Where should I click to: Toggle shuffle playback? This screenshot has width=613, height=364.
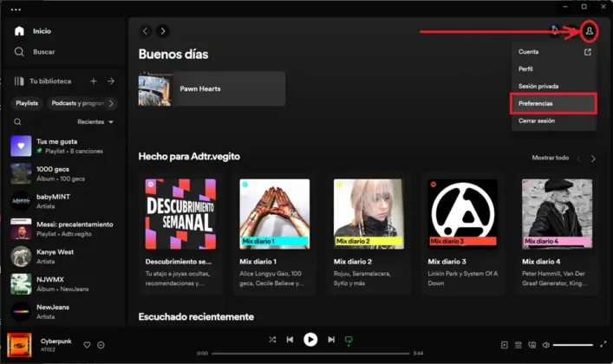[272, 340]
